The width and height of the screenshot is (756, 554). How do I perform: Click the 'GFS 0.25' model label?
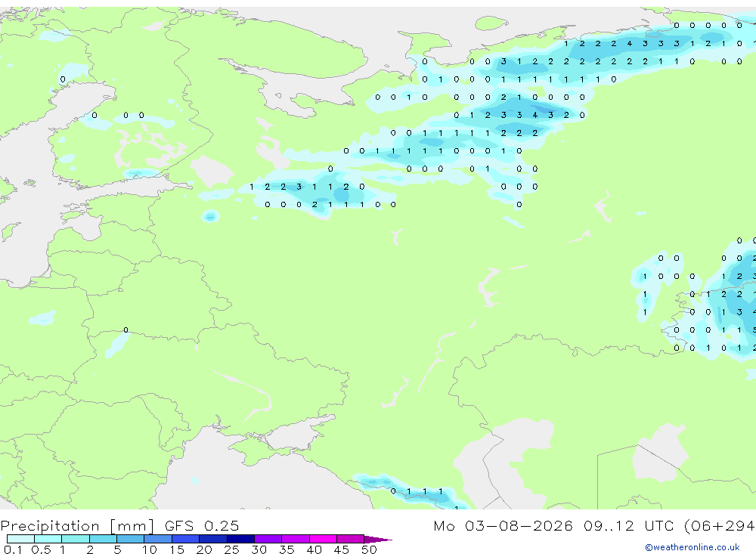(202, 525)
